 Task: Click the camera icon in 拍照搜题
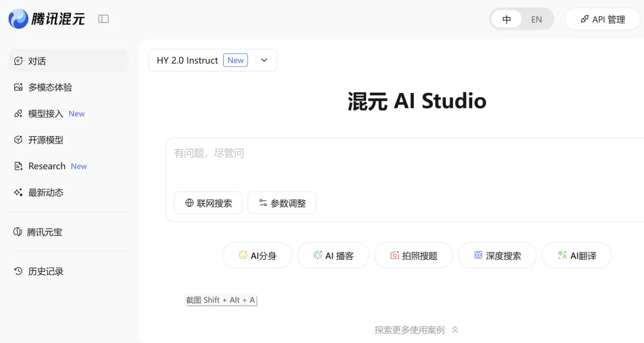click(395, 255)
